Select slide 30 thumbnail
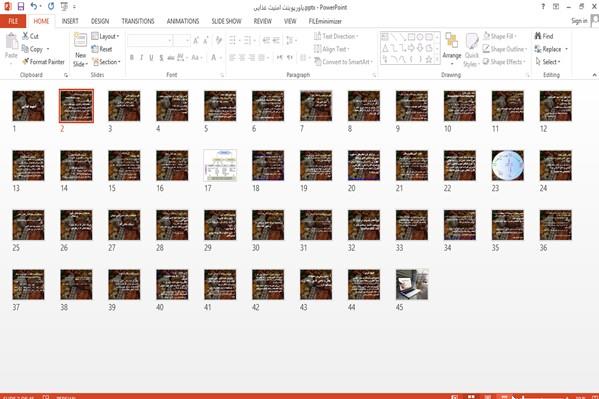This screenshot has height=399, width=599. click(268, 225)
